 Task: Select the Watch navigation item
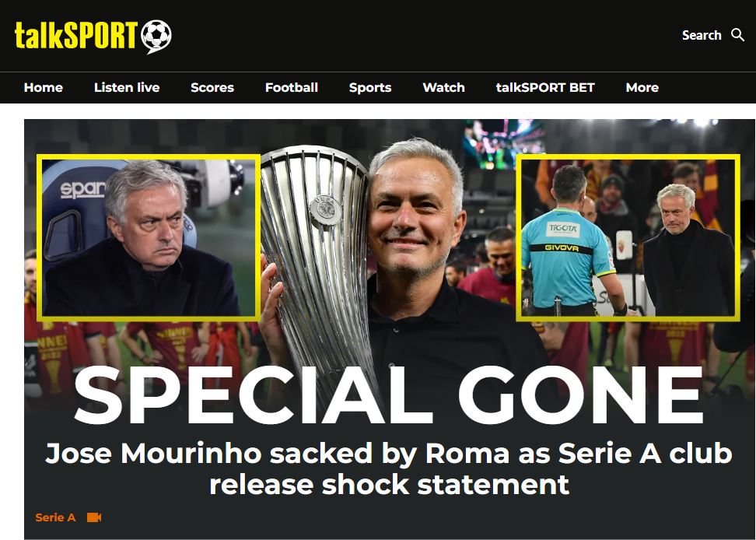point(443,87)
